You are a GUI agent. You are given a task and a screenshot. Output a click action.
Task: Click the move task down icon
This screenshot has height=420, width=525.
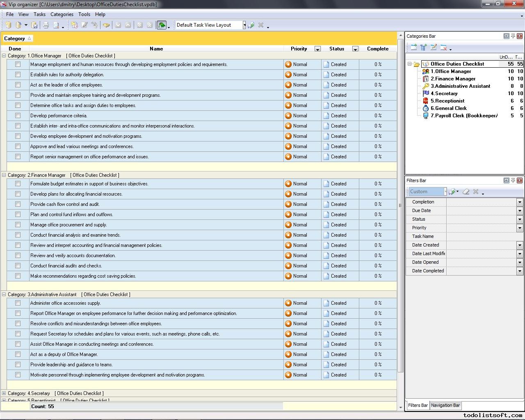118,25
